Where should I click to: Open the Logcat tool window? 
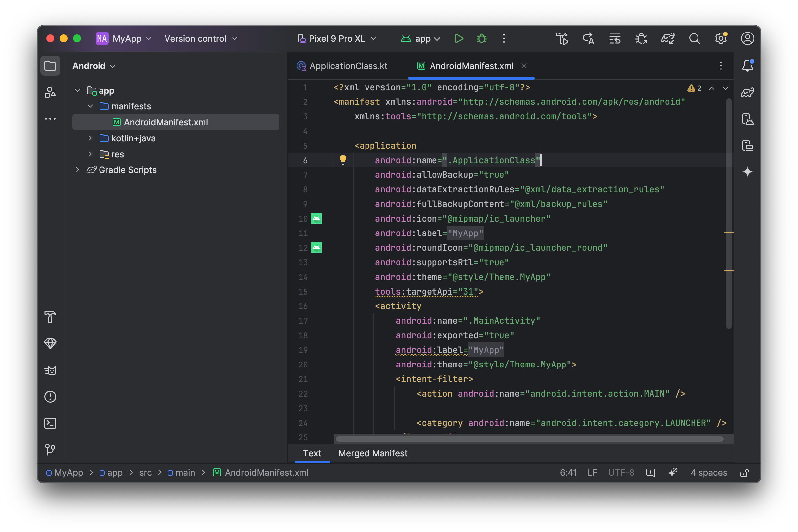tap(50, 370)
